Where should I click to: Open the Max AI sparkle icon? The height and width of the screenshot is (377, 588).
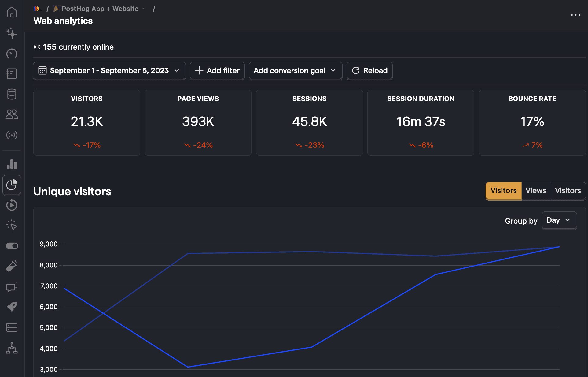(x=12, y=33)
